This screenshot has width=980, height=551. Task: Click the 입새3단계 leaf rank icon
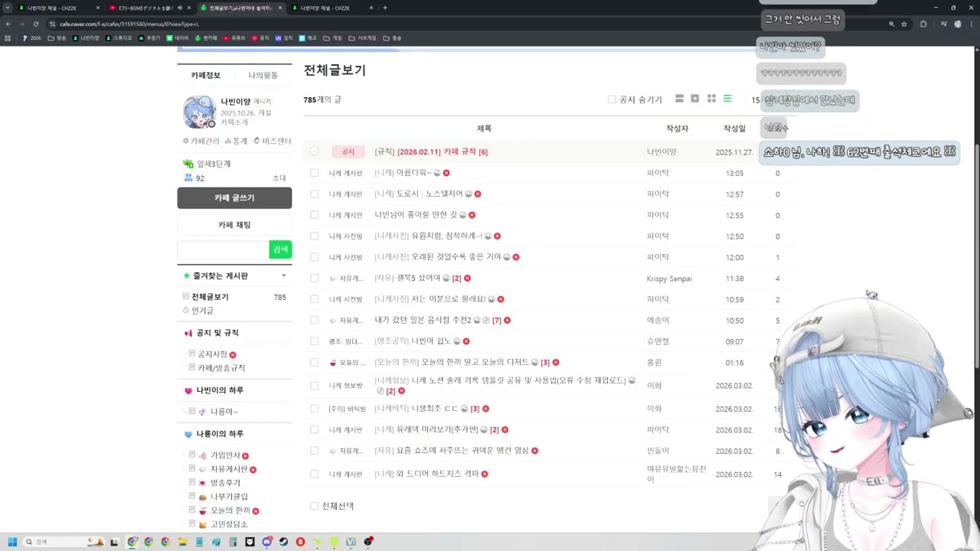(x=188, y=164)
